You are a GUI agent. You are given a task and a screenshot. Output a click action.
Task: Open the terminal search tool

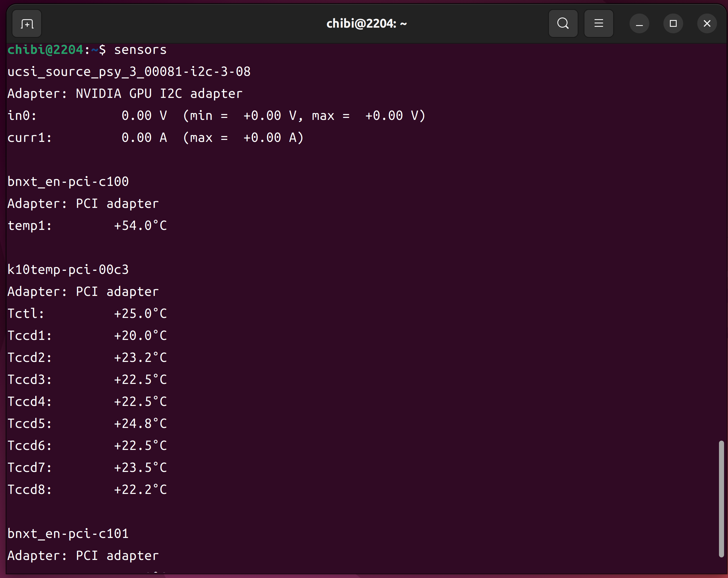(563, 24)
